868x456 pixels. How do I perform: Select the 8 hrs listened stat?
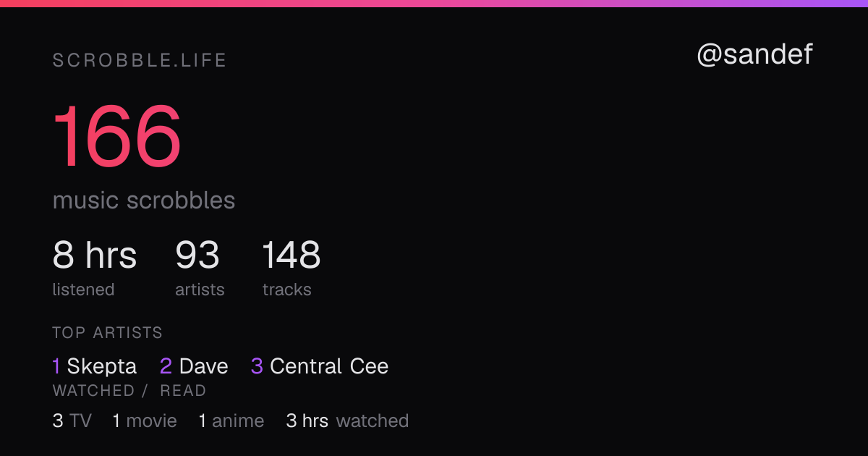pos(95,255)
